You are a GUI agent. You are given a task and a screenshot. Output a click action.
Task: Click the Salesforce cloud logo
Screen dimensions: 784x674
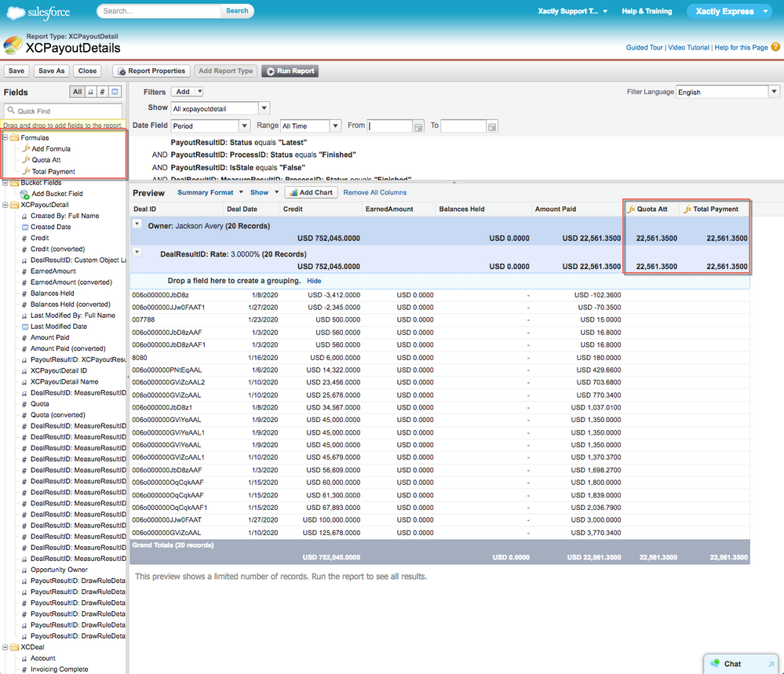point(16,12)
